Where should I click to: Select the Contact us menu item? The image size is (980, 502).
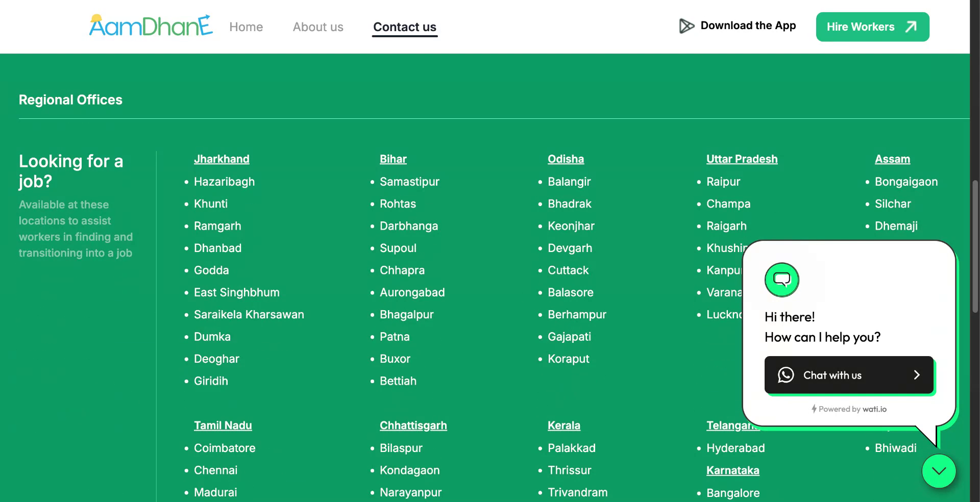tap(404, 27)
